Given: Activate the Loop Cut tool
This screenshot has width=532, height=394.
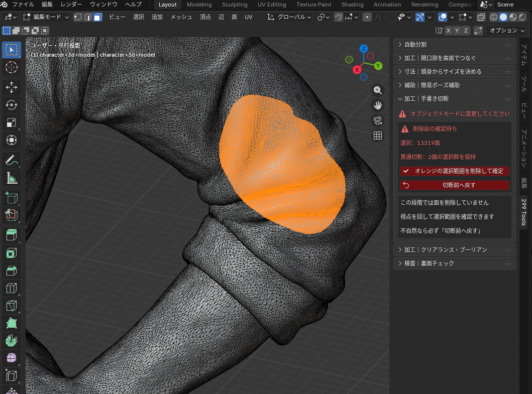Looking at the screenshot, I should pos(12,288).
